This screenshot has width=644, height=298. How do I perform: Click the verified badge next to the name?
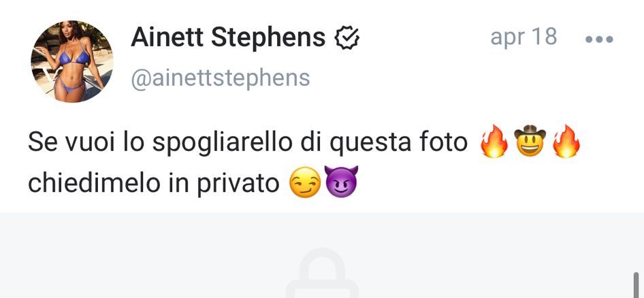[347, 38]
